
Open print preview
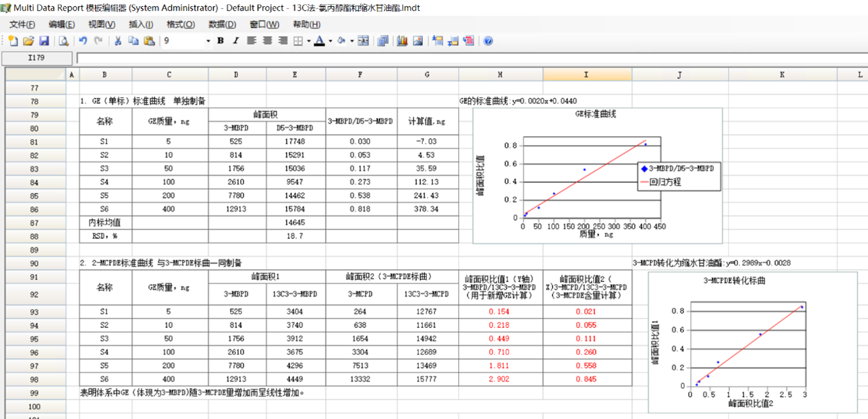pyautogui.click(x=63, y=41)
